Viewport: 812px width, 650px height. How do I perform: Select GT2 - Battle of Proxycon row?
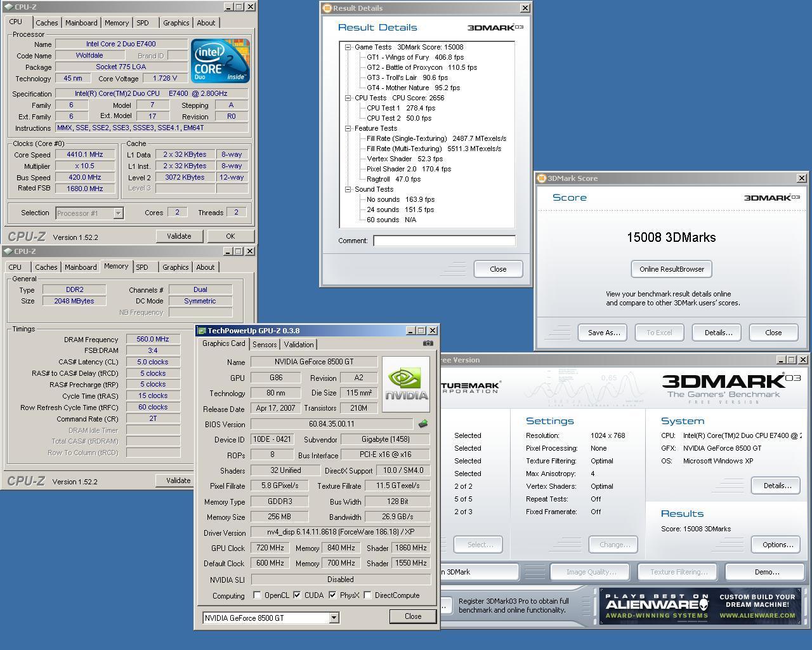tap(422, 67)
